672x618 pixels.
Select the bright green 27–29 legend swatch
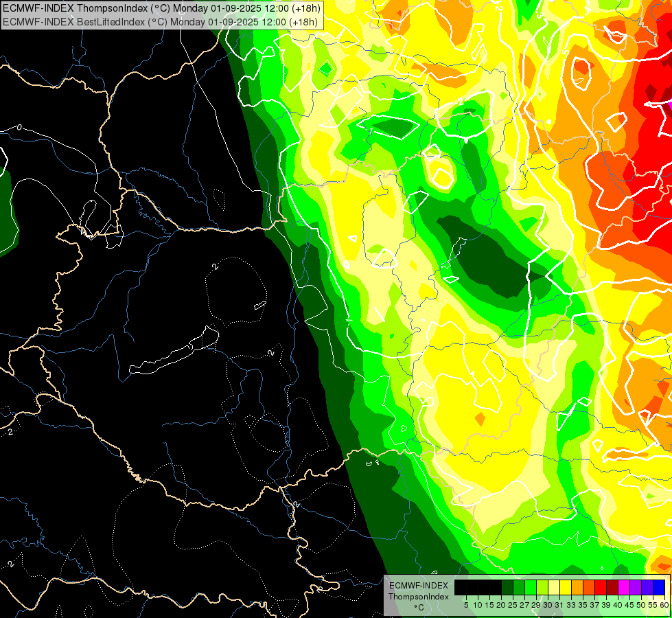pyautogui.click(x=531, y=587)
